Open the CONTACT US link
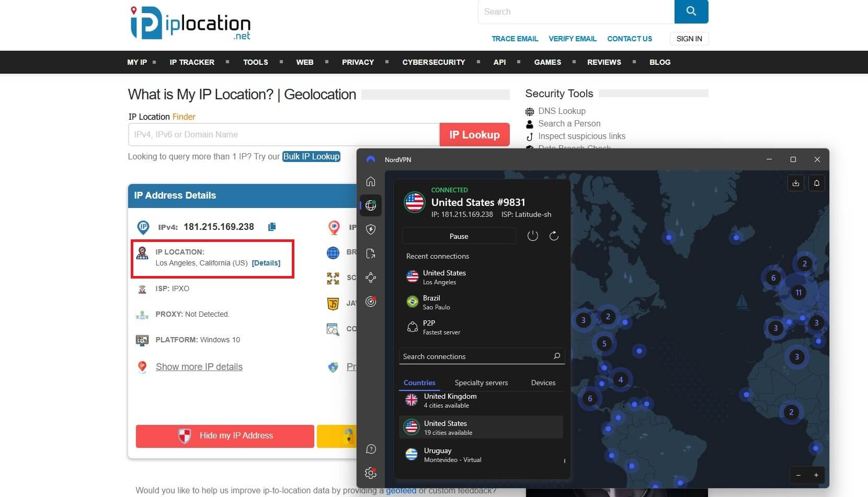Viewport: 868px width, 497px height. point(630,39)
